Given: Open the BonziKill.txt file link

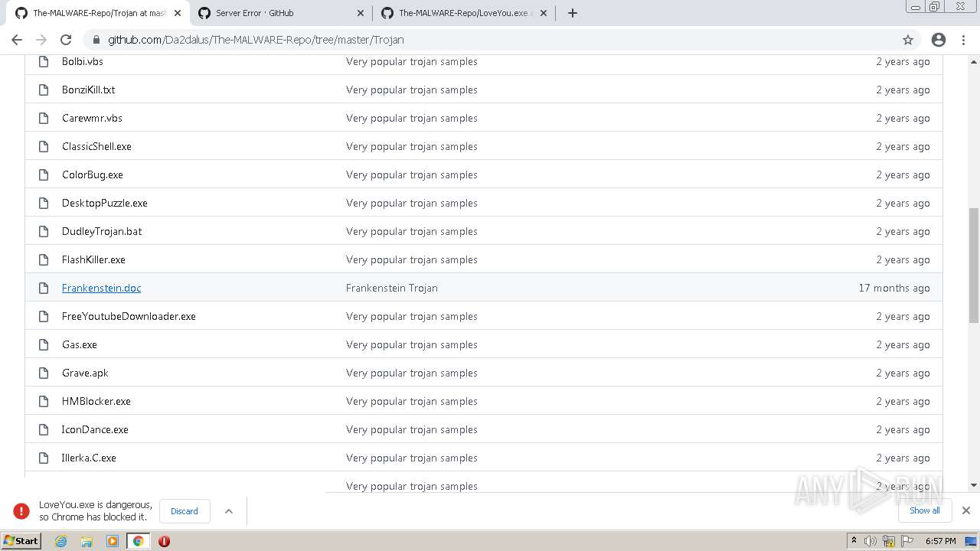Looking at the screenshot, I should pyautogui.click(x=89, y=90).
